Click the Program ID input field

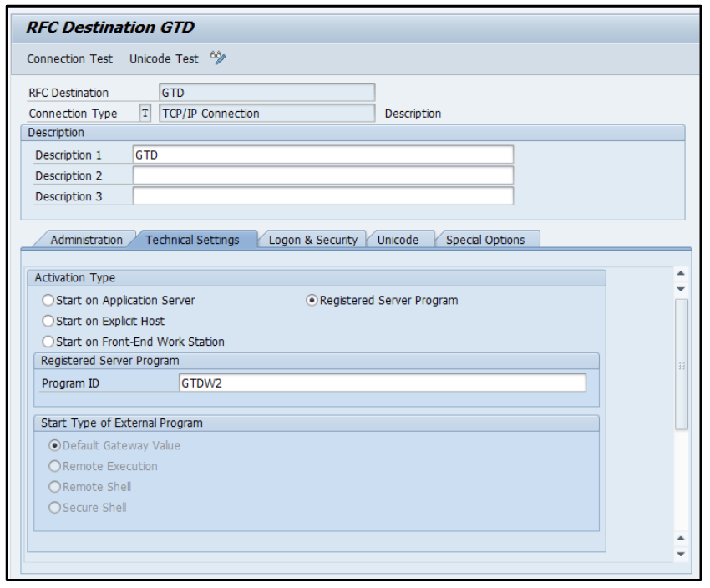click(382, 383)
